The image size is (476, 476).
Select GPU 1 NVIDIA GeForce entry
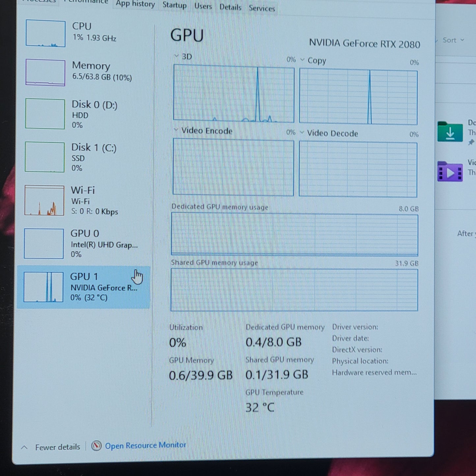(84, 287)
